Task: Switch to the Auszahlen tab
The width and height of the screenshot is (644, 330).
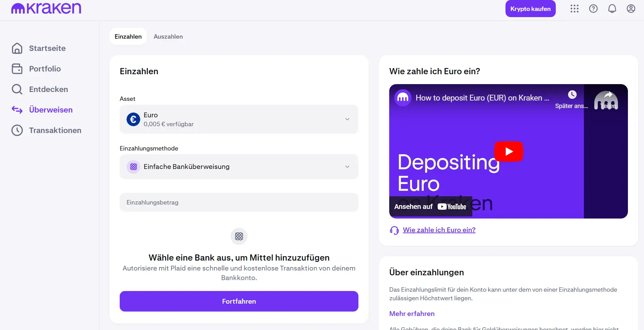Action: [168, 37]
